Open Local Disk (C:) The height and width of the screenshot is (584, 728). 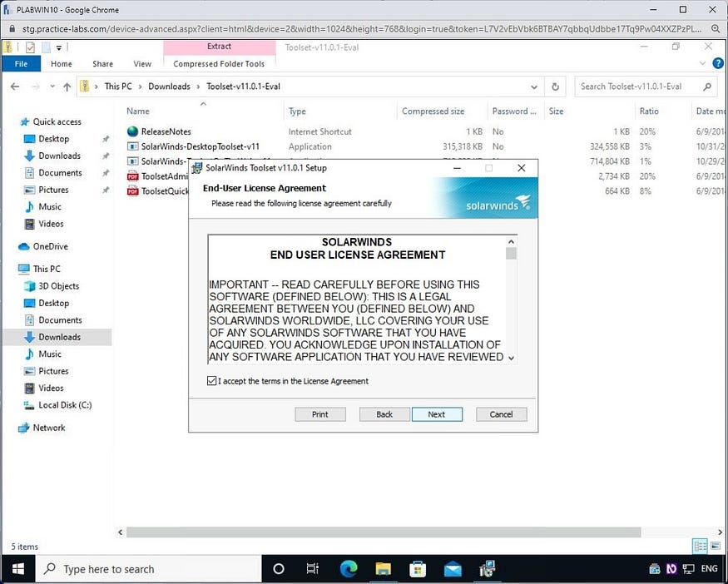tap(65, 405)
